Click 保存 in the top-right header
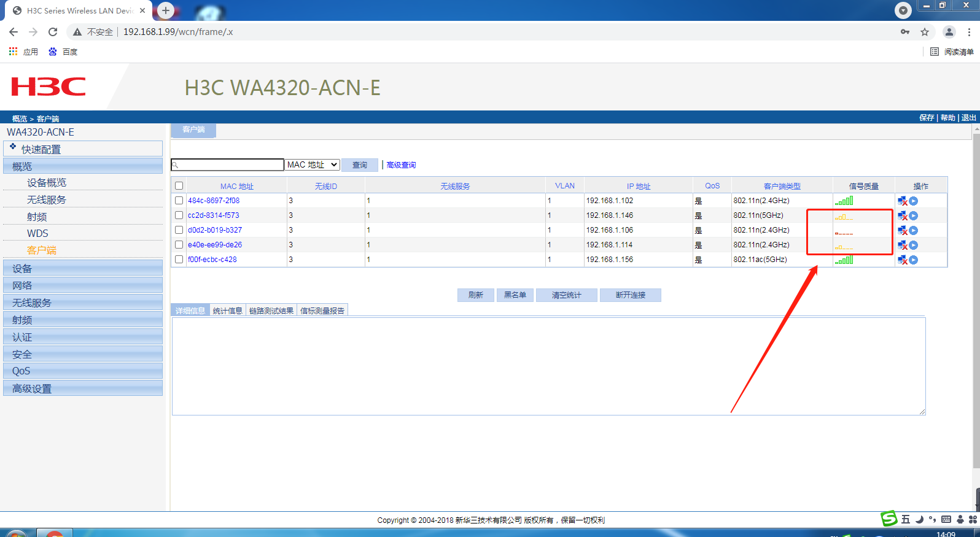 (927, 118)
